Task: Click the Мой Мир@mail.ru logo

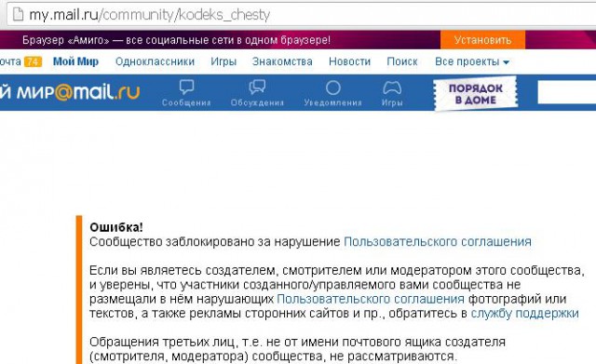Action: (70, 92)
